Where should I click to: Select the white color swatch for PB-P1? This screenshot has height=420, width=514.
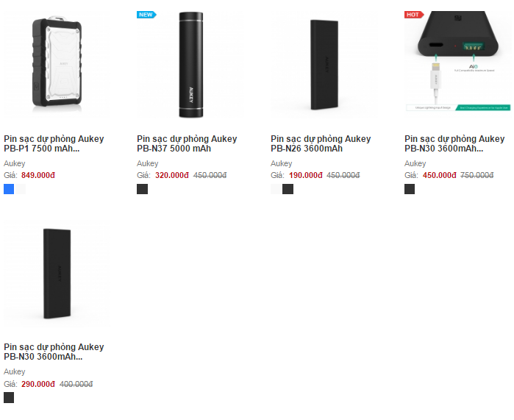click(x=21, y=189)
